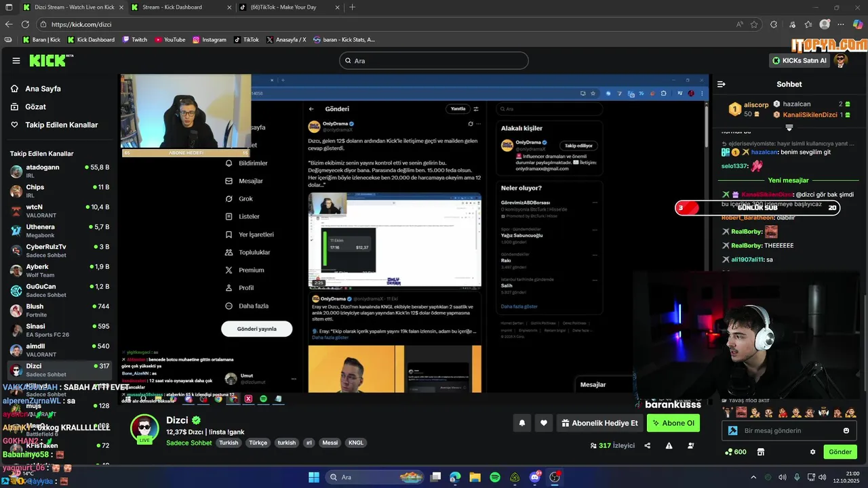Toggle the heart follow button
Viewport: 868px width, 488px height.
click(x=544, y=423)
